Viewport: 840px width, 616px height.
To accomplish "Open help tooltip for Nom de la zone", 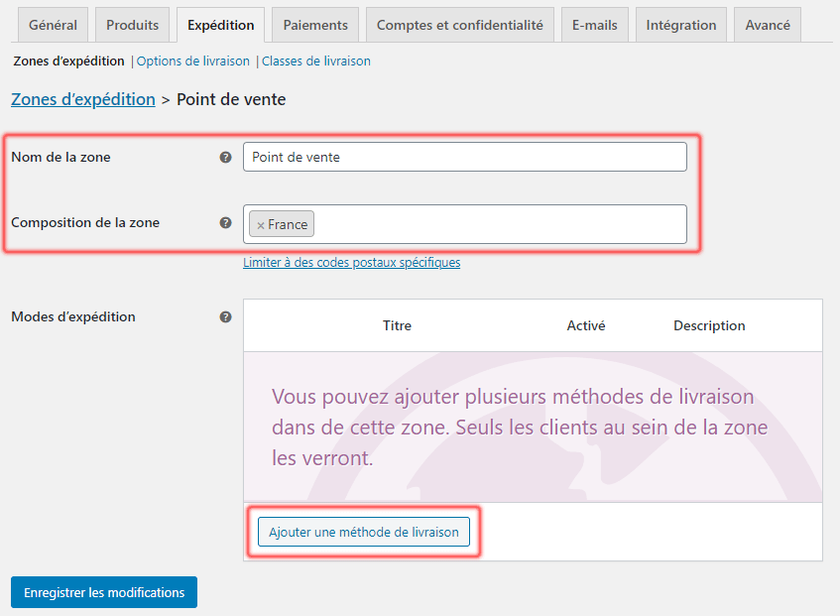I will (x=225, y=157).
